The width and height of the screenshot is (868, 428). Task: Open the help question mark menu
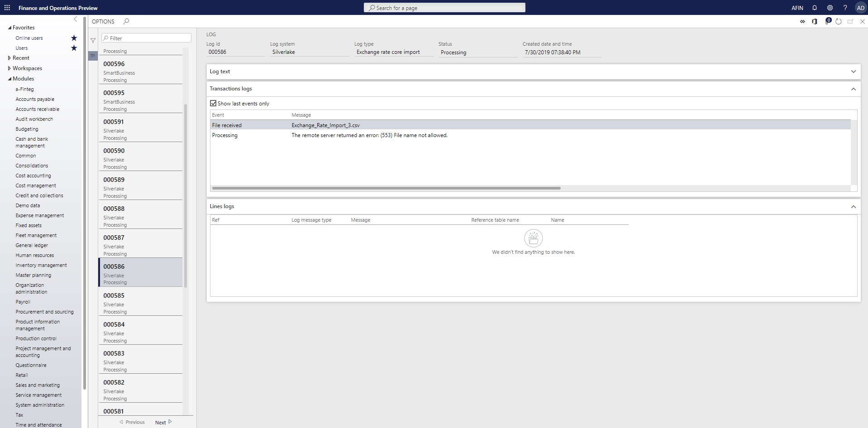tap(844, 8)
